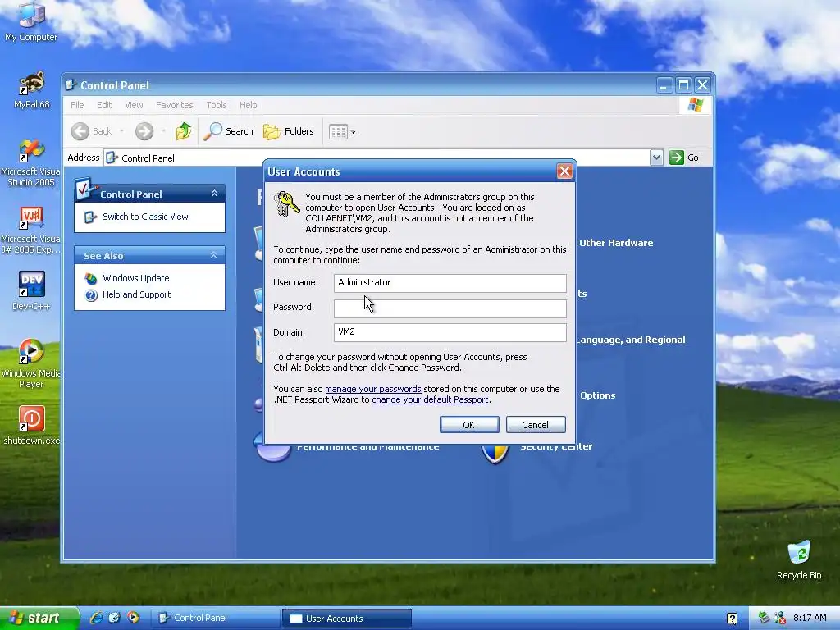Image resolution: width=840 pixels, height=630 pixels.
Task: Open Windows Media Player desktop shortcut
Action: pos(31,363)
